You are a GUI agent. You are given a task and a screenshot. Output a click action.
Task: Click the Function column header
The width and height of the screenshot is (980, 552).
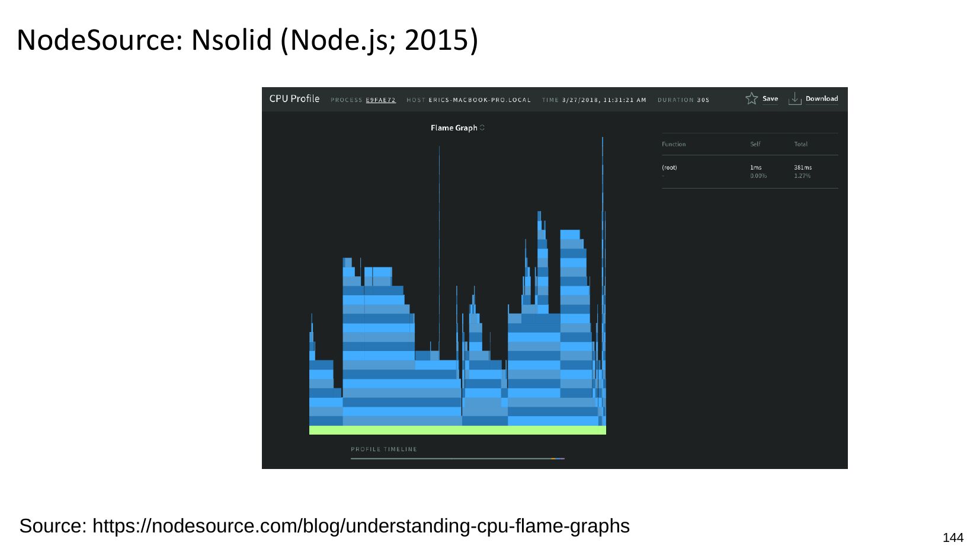(x=674, y=144)
